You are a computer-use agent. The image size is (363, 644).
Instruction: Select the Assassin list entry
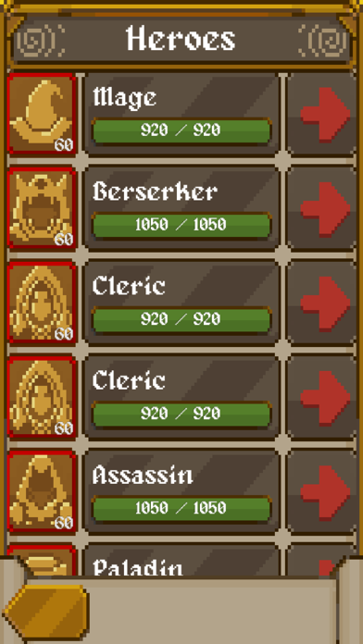point(181,492)
